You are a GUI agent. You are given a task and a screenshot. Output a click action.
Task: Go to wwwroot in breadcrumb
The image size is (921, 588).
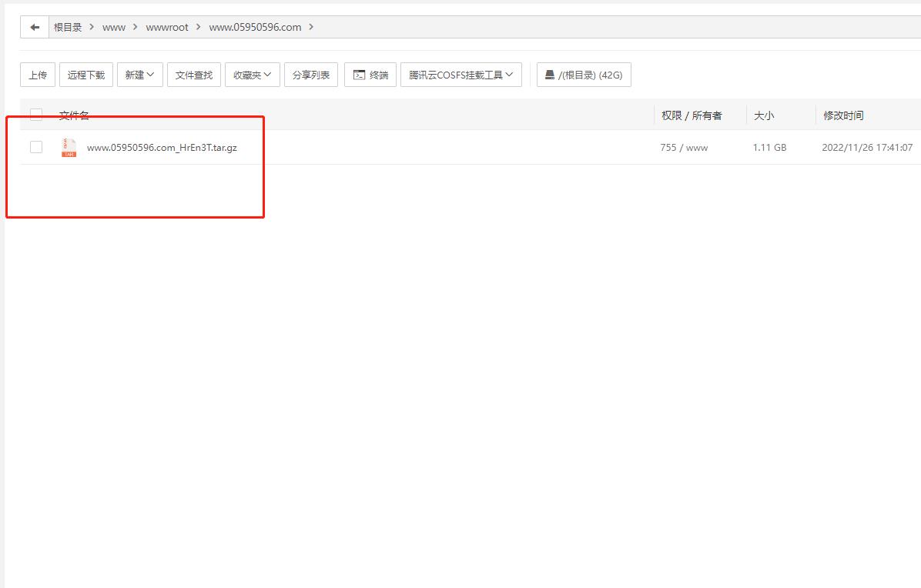click(167, 27)
